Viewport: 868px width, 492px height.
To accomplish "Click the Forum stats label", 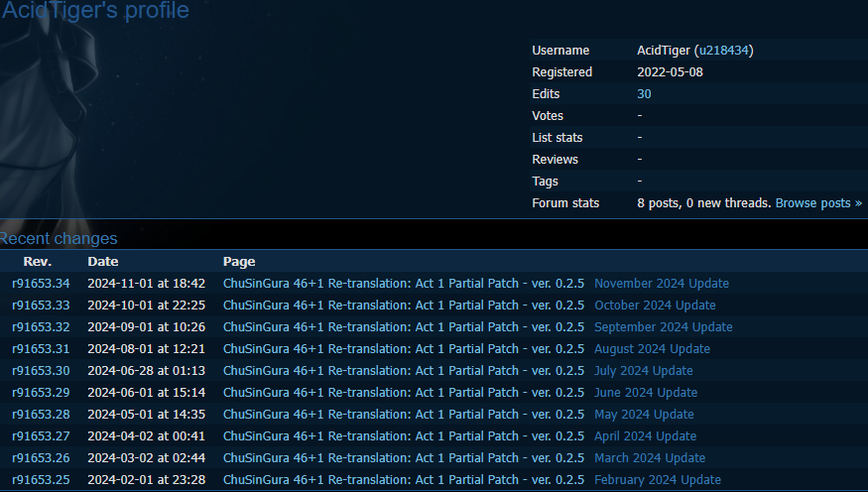I will tap(565, 203).
